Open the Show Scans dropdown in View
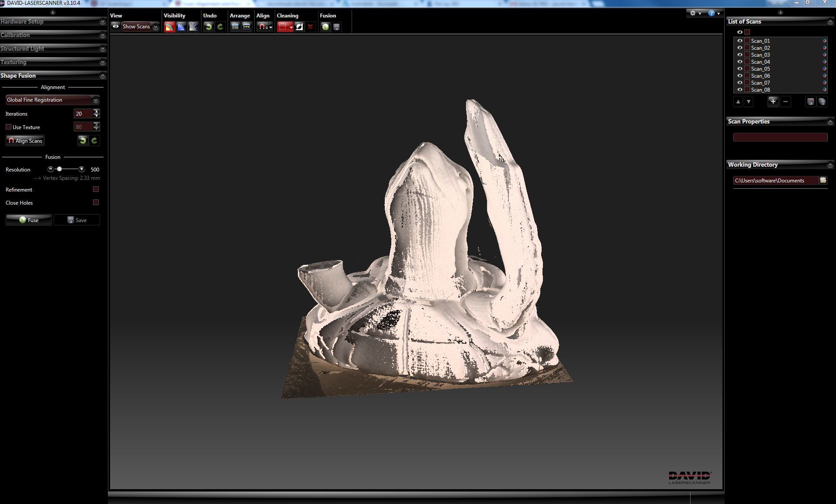 click(x=155, y=27)
